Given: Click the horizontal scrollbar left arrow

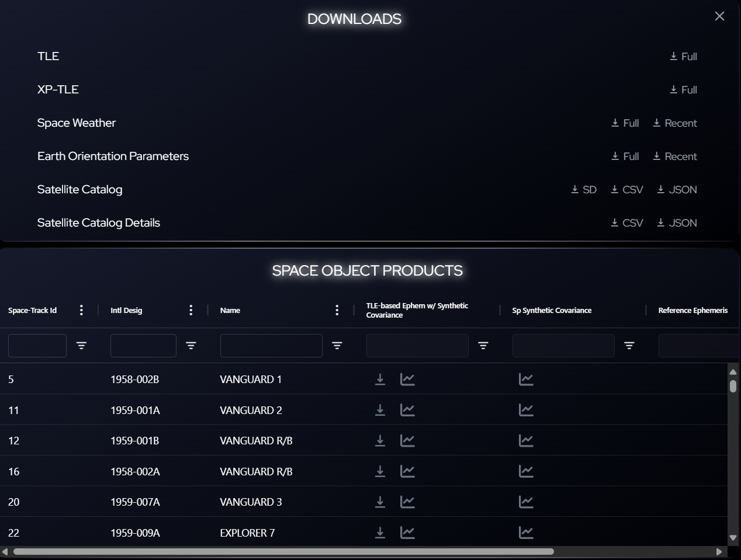Looking at the screenshot, I should (x=5, y=551).
